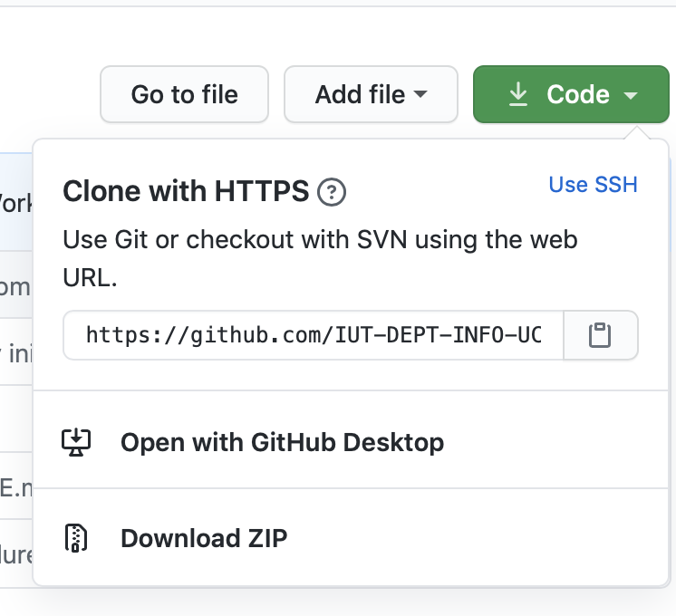The image size is (676, 616).
Task: Toggle the green Code button caret
Action: coord(631,95)
